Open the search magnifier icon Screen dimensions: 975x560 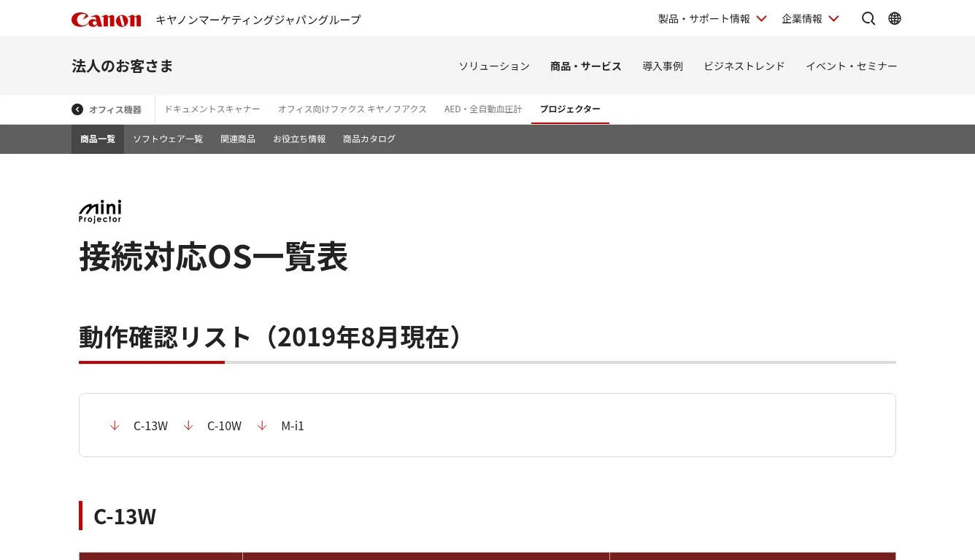coord(868,19)
